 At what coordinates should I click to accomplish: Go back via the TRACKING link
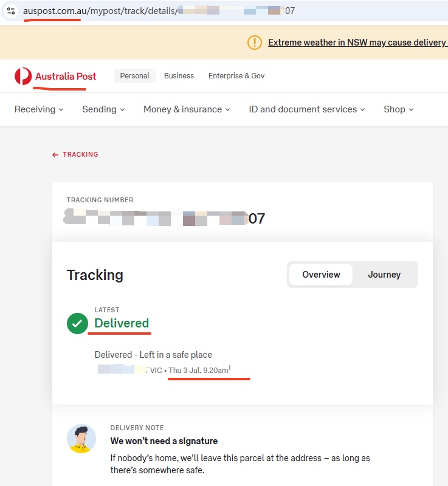tap(75, 154)
